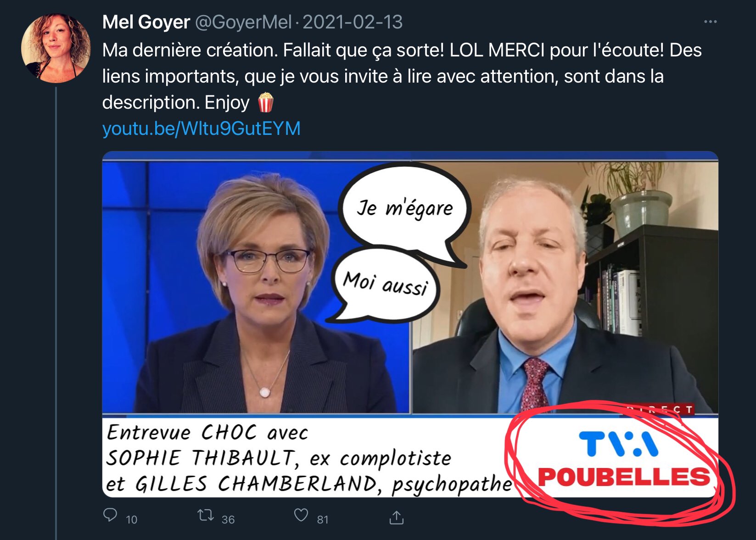Like the tweet with the heart icon
The width and height of the screenshot is (756, 540).
click(301, 515)
